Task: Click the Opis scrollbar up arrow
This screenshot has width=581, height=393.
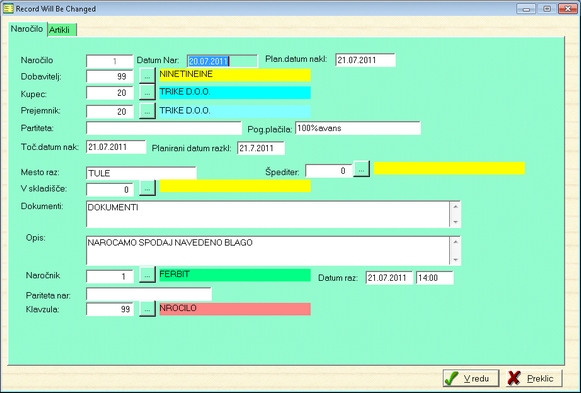Action: coord(455,242)
